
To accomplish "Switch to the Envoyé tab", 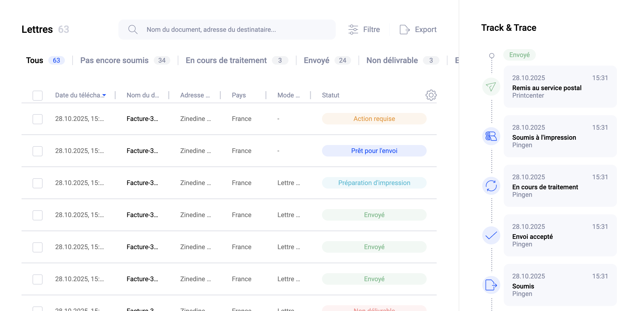I will 317,60.
